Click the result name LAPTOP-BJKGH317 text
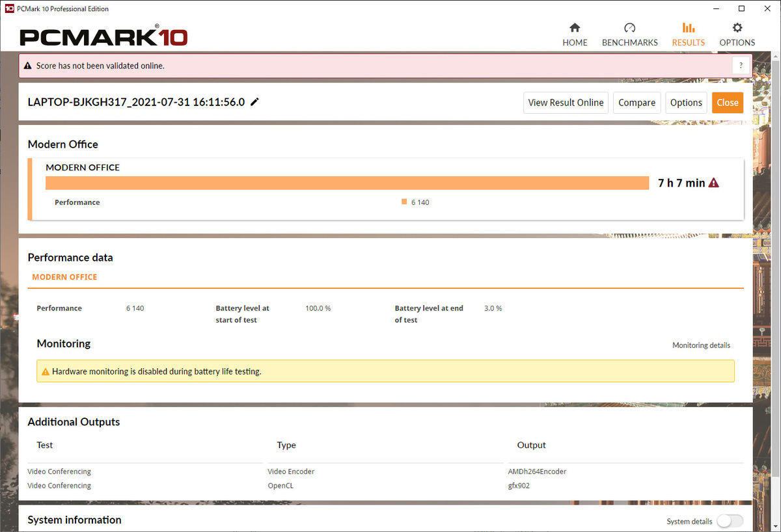The width and height of the screenshot is (781, 532). 136,102
